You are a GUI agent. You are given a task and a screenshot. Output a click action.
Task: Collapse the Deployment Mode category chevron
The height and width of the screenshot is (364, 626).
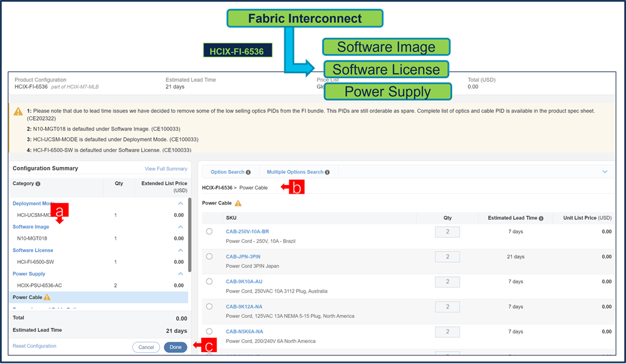[181, 204]
